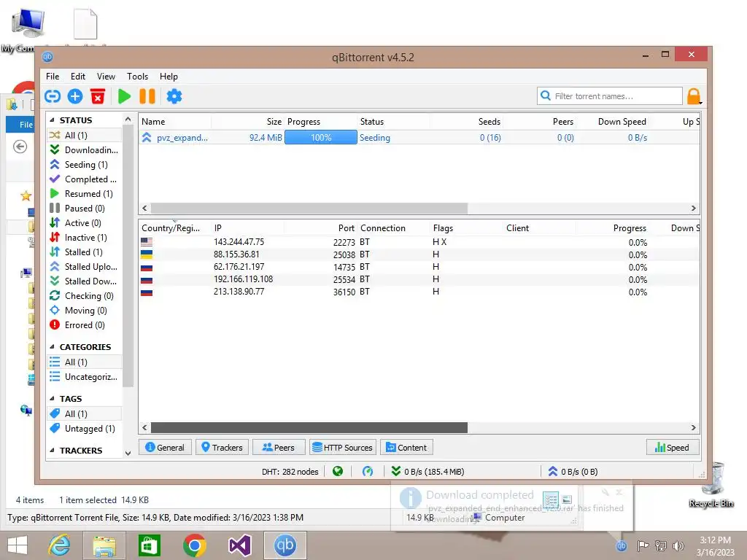The height and width of the screenshot is (560, 747).
Task: Select the Active (0) filter
Action: click(85, 223)
